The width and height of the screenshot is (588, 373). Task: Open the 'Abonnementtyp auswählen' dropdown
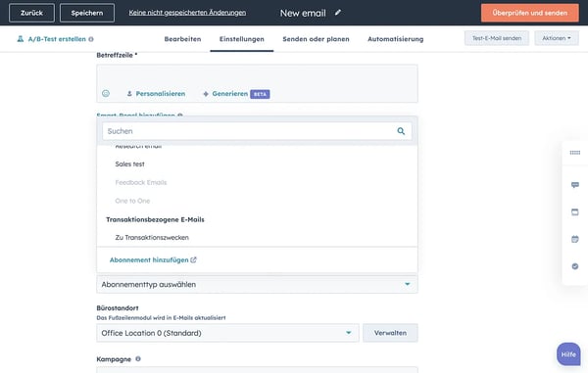[x=257, y=284]
